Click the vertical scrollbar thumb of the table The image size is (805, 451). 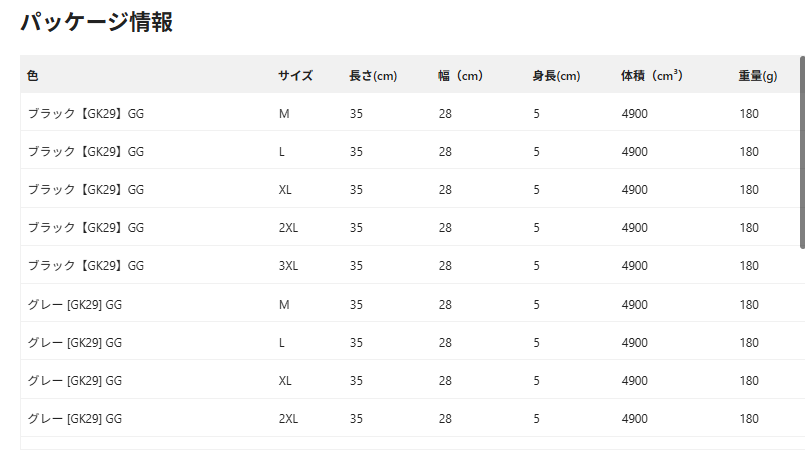(x=801, y=152)
